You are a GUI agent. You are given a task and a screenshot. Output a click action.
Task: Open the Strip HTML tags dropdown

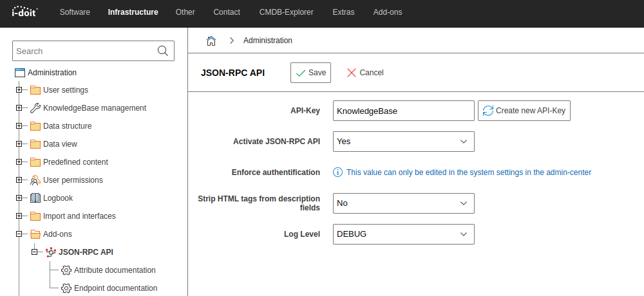point(403,203)
